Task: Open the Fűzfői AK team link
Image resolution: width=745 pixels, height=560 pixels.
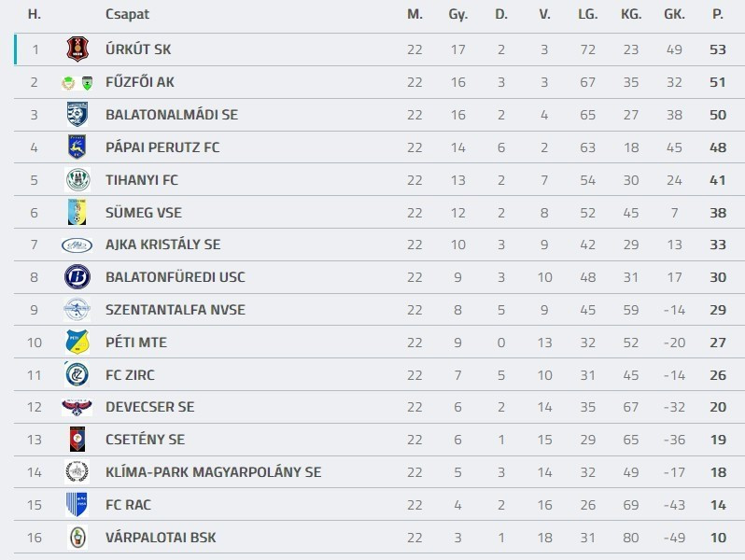Action: click(140, 82)
